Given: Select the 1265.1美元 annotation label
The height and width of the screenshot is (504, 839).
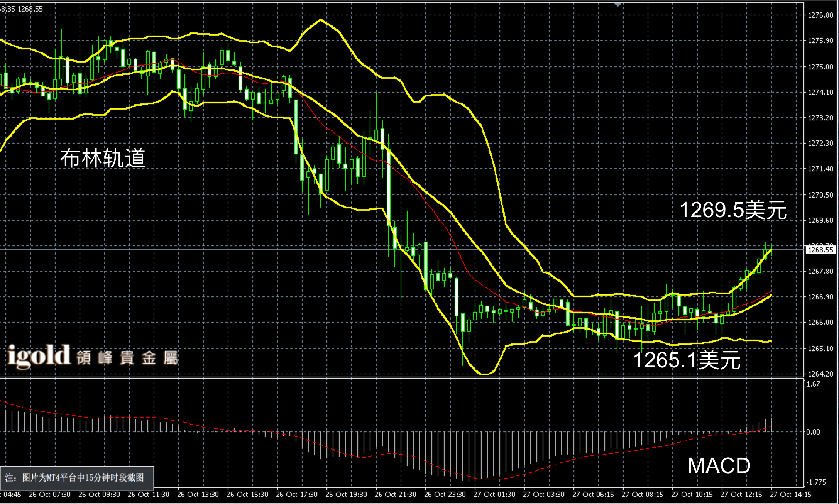Looking at the screenshot, I should 687,360.
